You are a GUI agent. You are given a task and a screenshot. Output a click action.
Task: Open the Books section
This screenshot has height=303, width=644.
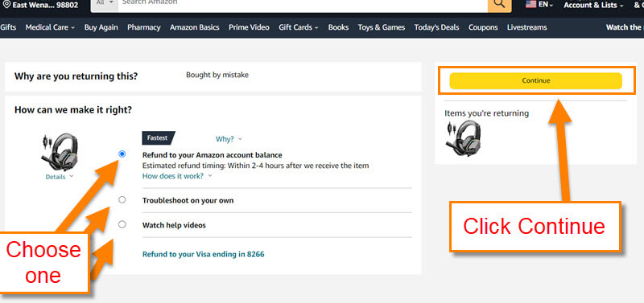[x=338, y=27]
